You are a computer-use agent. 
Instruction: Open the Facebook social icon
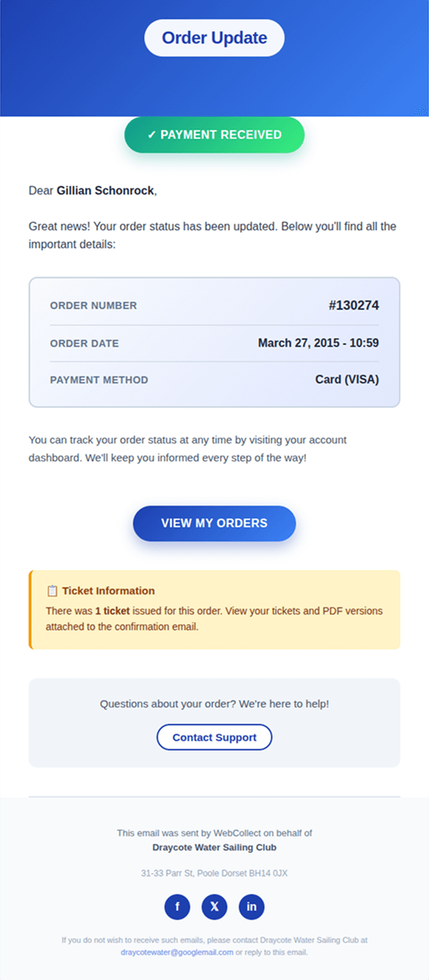177,907
